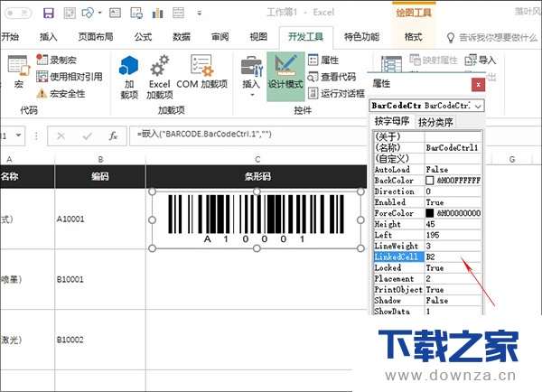Click the 条形码 header cell
Viewport: 542px width, 392px height.
pos(257,177)
